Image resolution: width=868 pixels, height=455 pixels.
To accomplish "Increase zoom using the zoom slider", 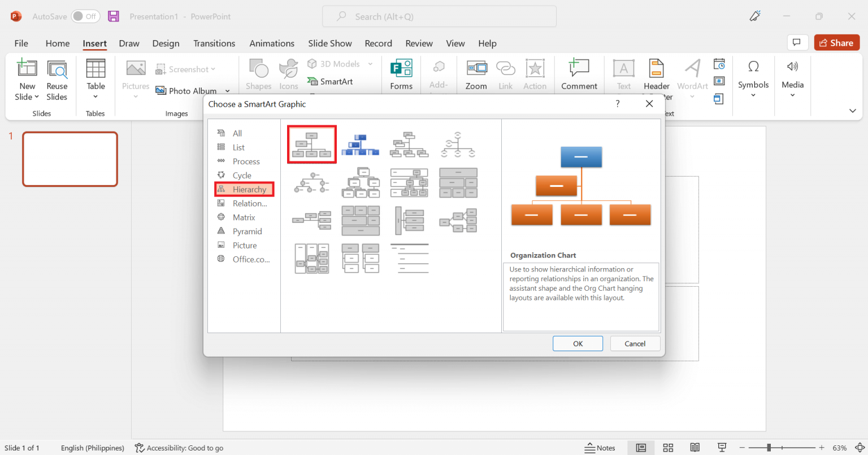I will point(821,447).
